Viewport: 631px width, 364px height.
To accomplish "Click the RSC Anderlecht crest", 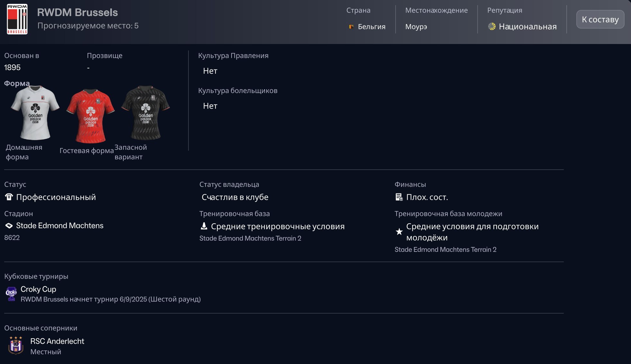I will point(16,346).
